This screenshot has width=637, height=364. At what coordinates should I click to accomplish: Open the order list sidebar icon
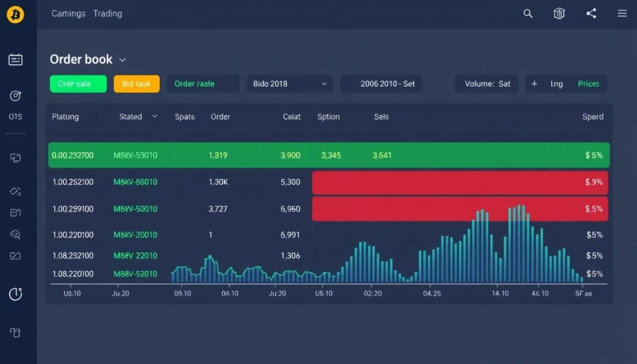(x=15, y=59)
